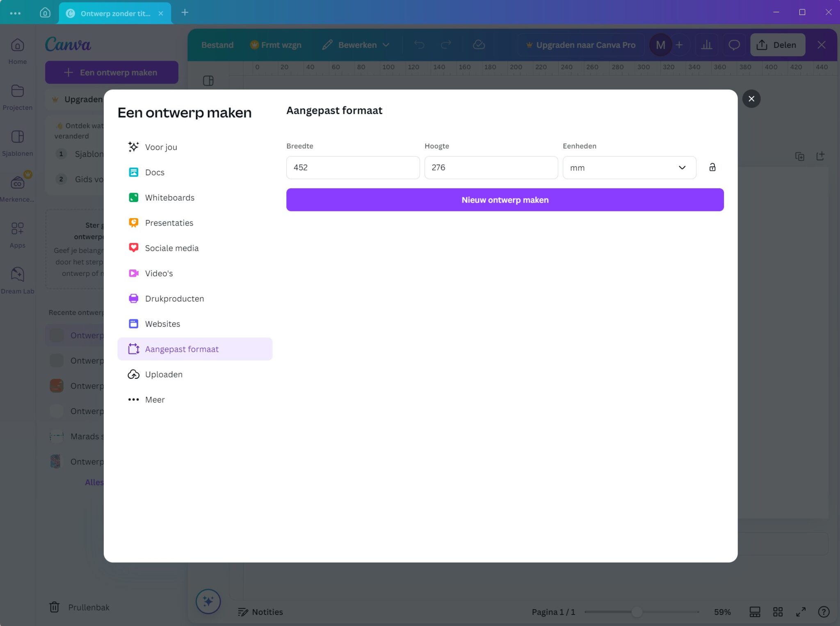
Task: Click the Canva assistant sparkle button
Action: (x=208, y=601)
